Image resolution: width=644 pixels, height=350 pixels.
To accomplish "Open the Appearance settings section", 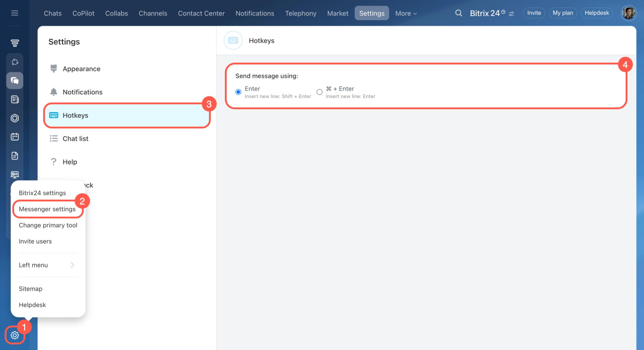I will click(81, 69).
